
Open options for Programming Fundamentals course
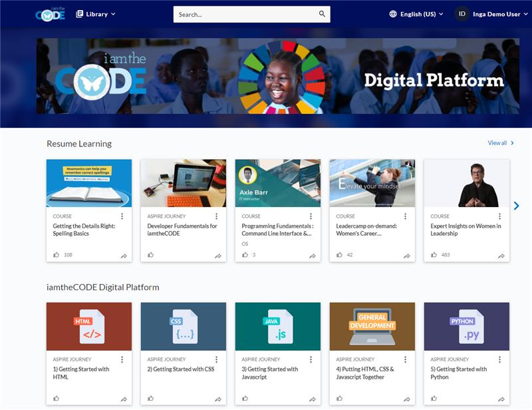(x=311, y=216)
